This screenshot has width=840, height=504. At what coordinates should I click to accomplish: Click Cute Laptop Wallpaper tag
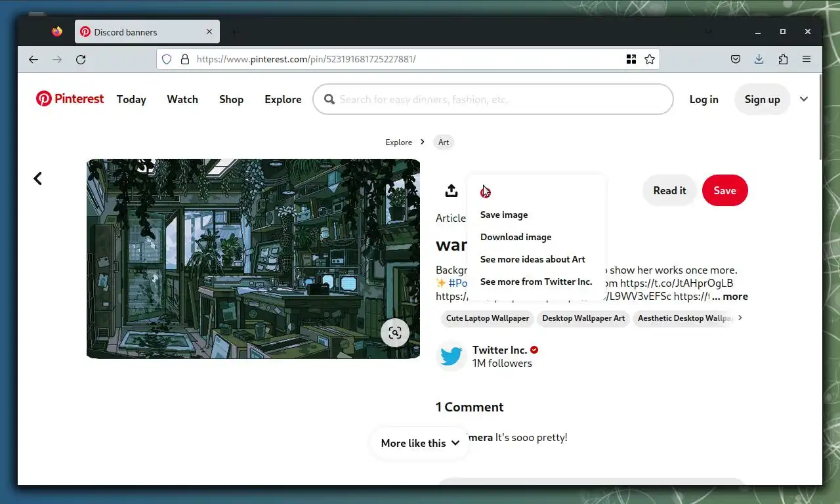[488, 318]
